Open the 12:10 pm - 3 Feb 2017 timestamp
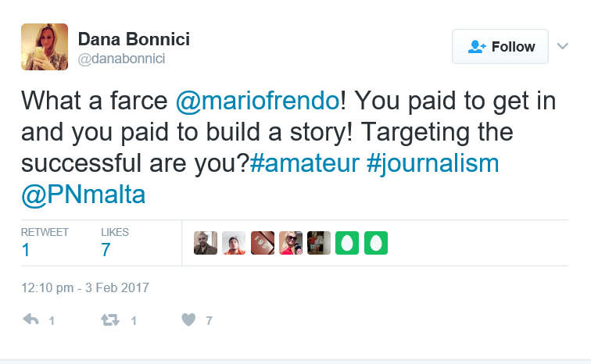The height and width of the screenshot is (364, 591). click(85, 287)
